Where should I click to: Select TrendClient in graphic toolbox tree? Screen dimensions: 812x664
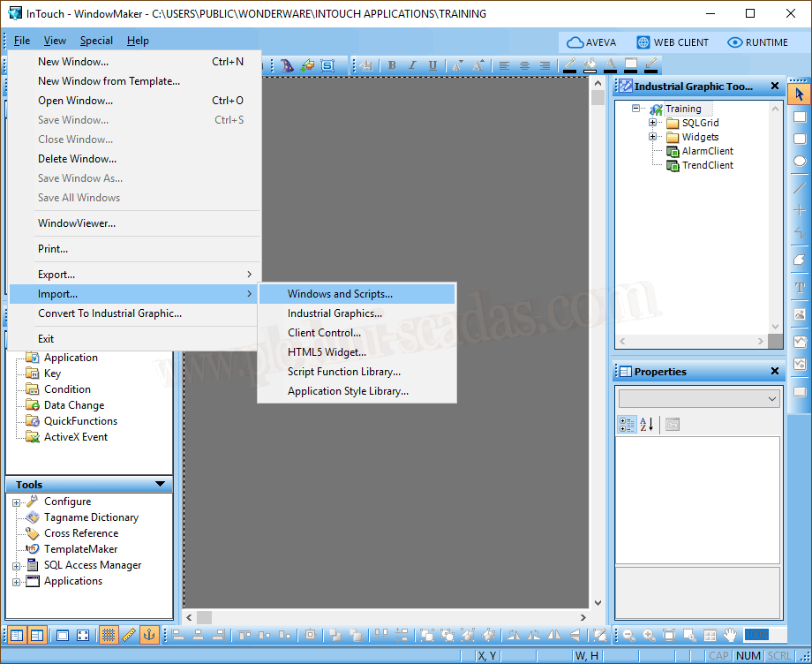707,165
